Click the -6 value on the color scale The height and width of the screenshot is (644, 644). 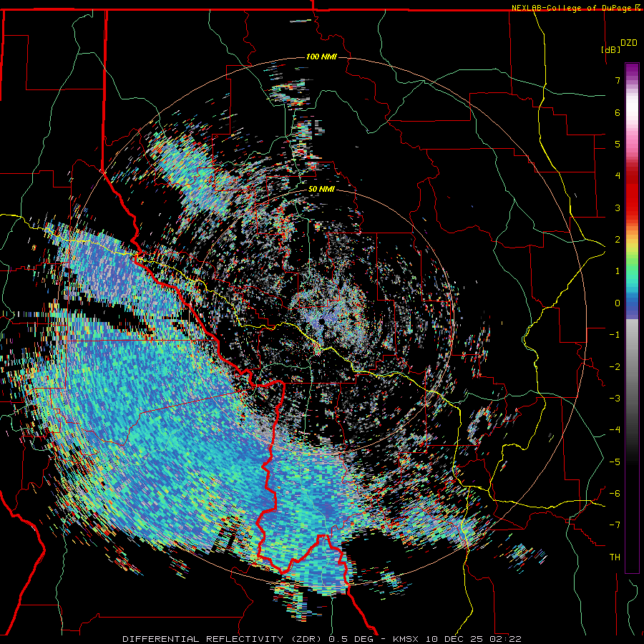click(x=615, y=494)
